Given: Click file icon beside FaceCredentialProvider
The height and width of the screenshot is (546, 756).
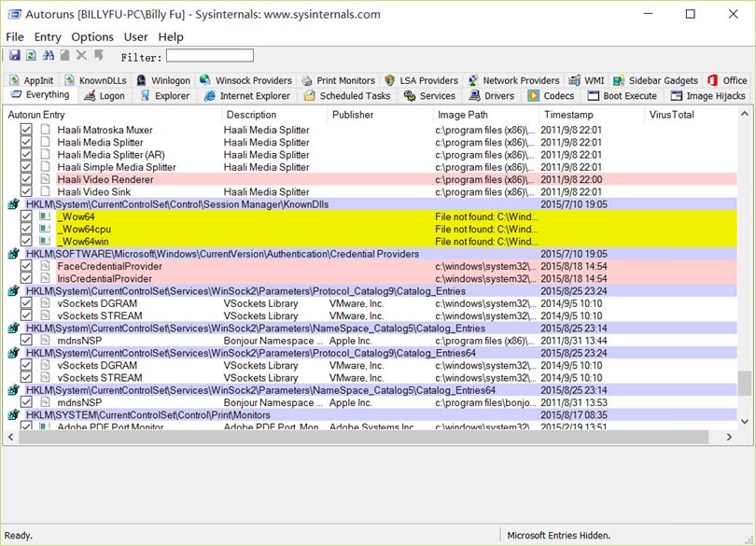Looking at the screenshot, I should [45, 266].
